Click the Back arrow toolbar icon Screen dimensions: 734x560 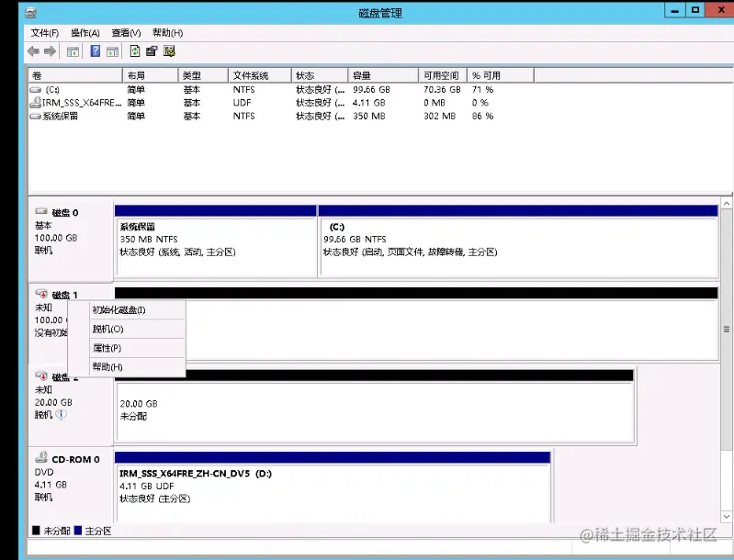[x=33, y=51]
